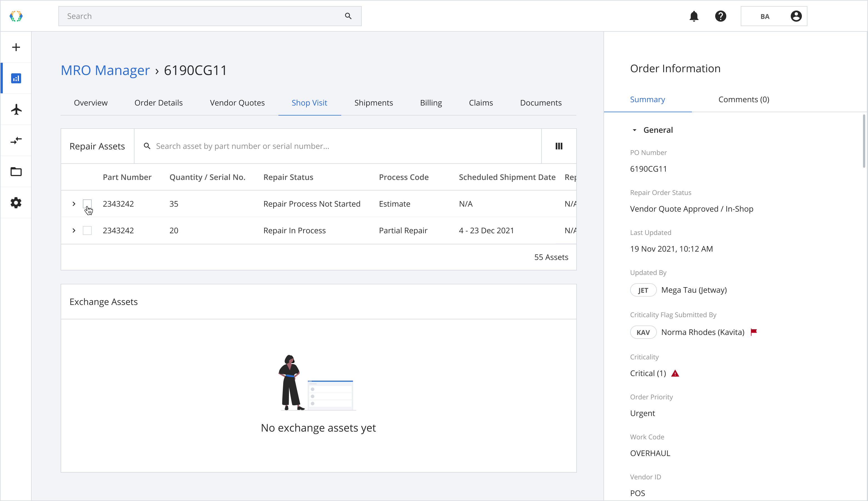Select the Summary tab in Order Information
Viewport: 868px width, 501px height.
[x=647, y=99]
